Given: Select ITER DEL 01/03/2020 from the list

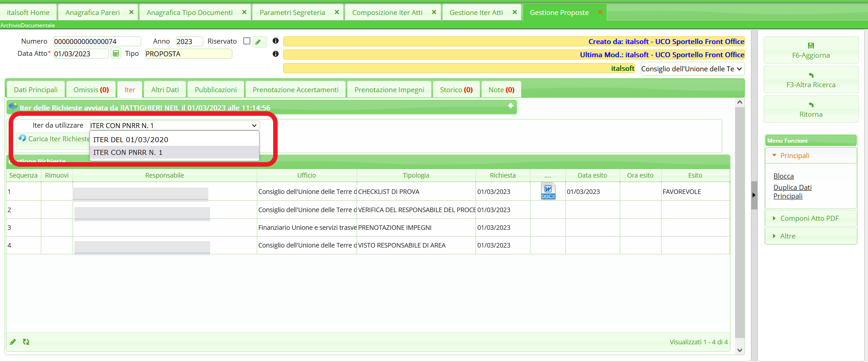Looking at the screenshot, I should (x=131, y=139).
